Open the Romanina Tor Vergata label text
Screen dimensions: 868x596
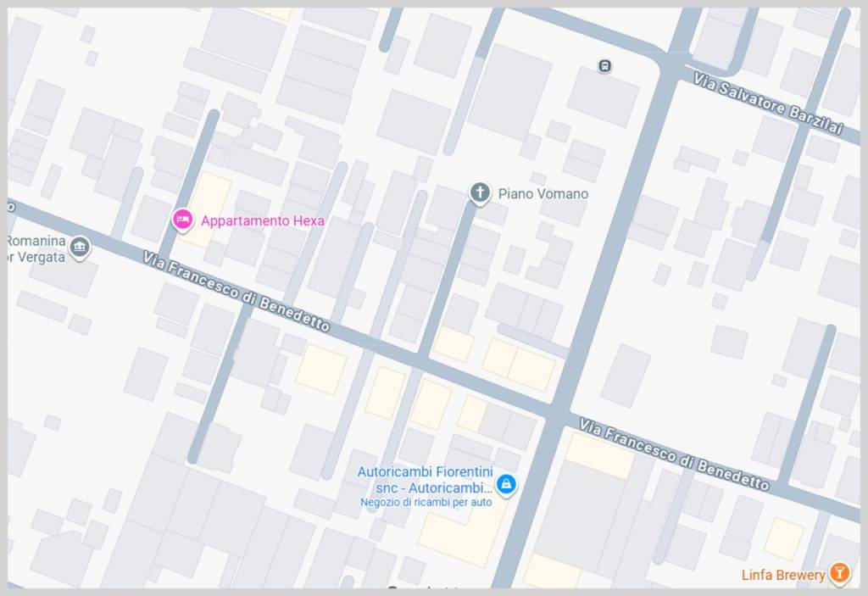(36, 248)
